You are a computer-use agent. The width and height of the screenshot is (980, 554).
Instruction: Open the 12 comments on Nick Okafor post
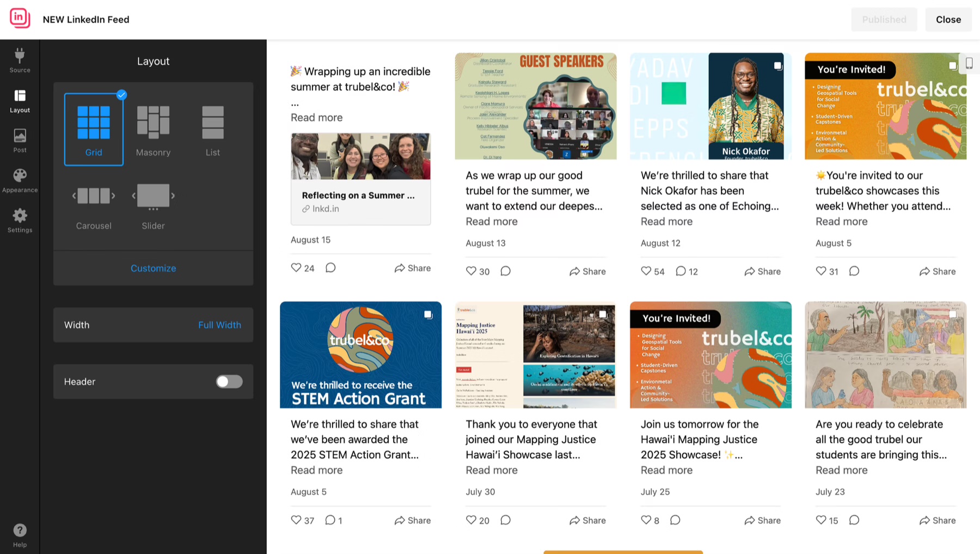coord(687,271)
